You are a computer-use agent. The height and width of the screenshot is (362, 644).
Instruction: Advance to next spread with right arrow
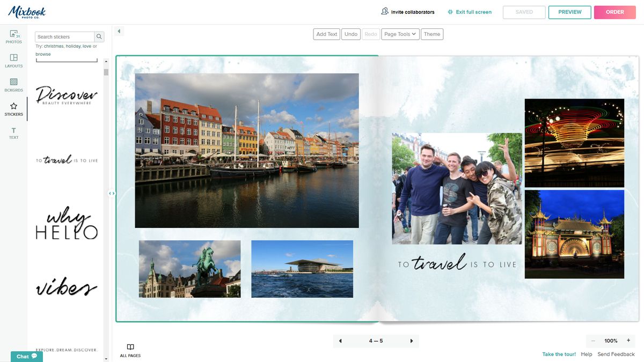coord(411,341)
